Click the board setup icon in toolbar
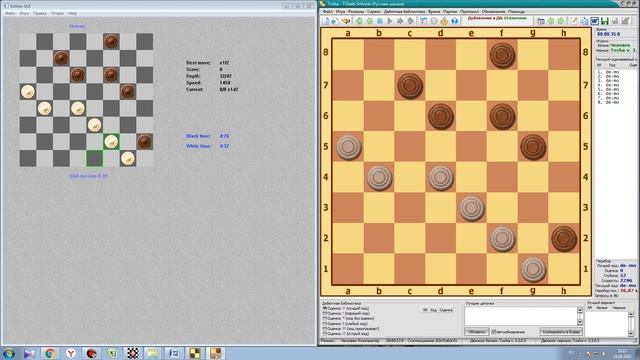 (x=423, y=21)
